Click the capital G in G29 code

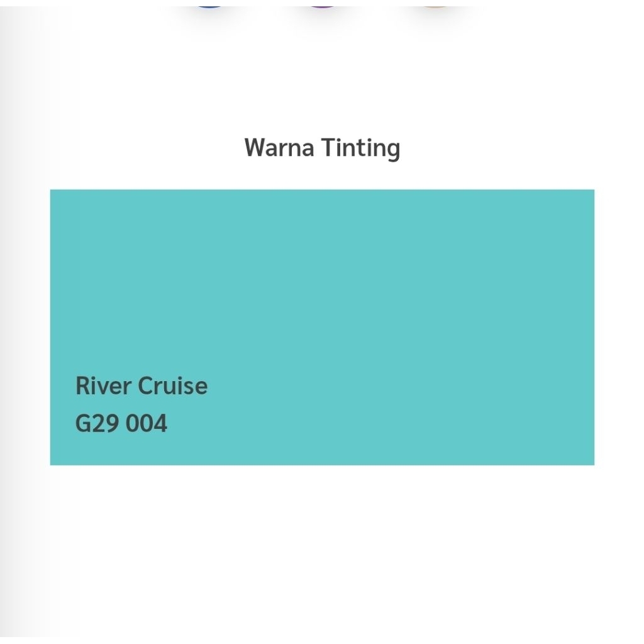(x=83, y=423)
